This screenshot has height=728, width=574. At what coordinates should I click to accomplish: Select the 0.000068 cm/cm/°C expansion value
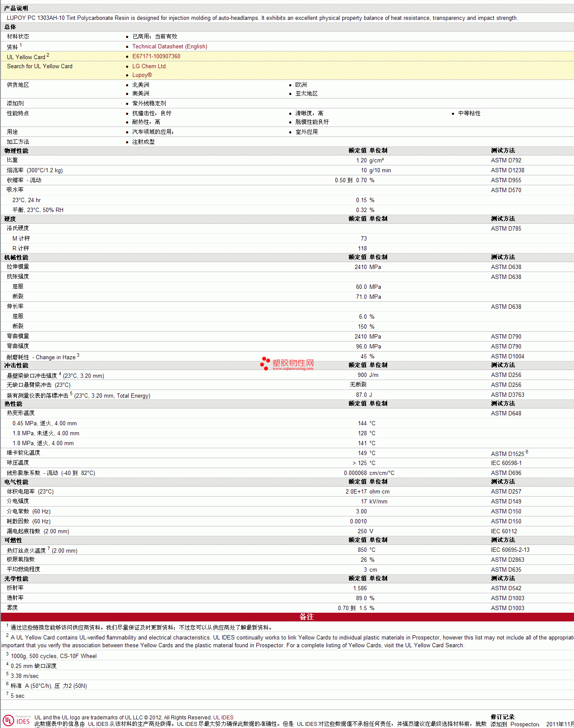pos(369,473)
